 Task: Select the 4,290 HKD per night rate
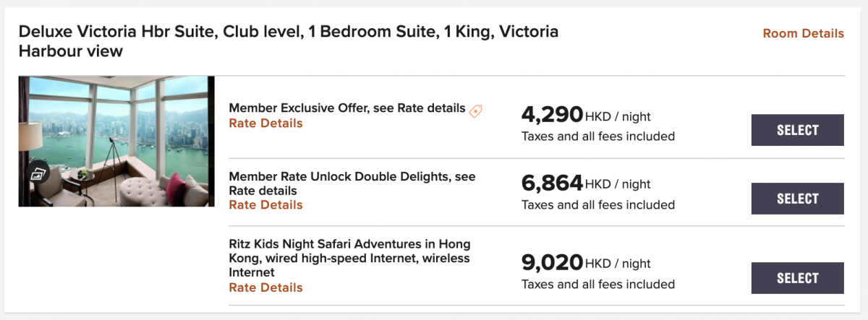[798, 130]
